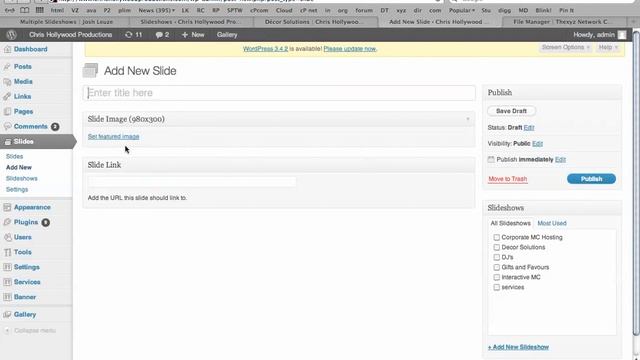This screenshot has width=640, height=360.
Task: Open Multiple Slideshows browser tab
Action: 66,22
